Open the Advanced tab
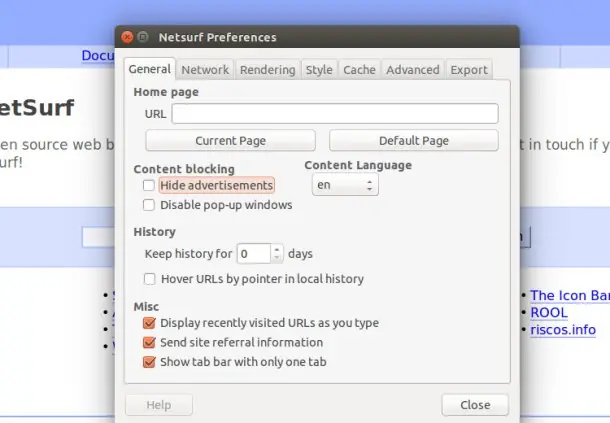 tap(413, 70)
